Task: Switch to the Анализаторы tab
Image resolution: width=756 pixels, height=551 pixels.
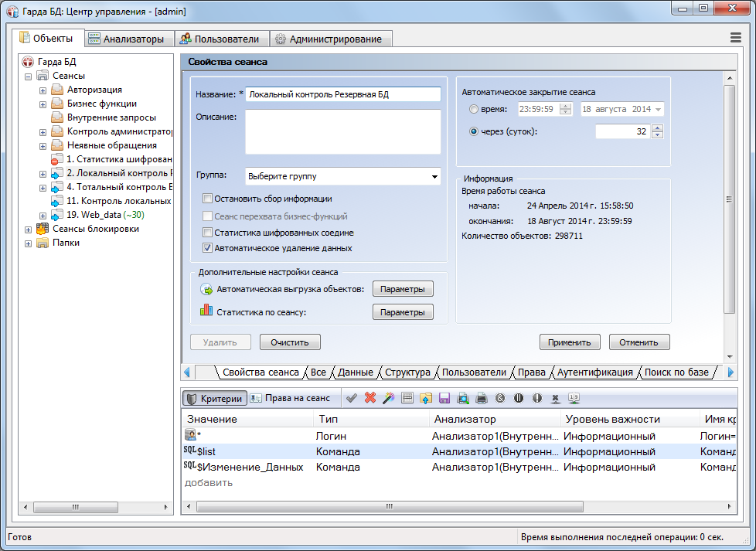Action: 128,39
